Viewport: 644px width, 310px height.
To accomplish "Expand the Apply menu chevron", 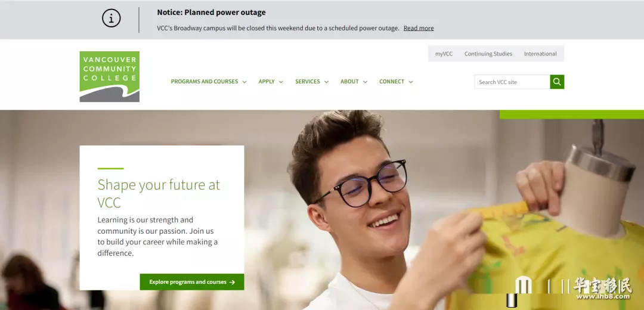I will coord(281,82).
